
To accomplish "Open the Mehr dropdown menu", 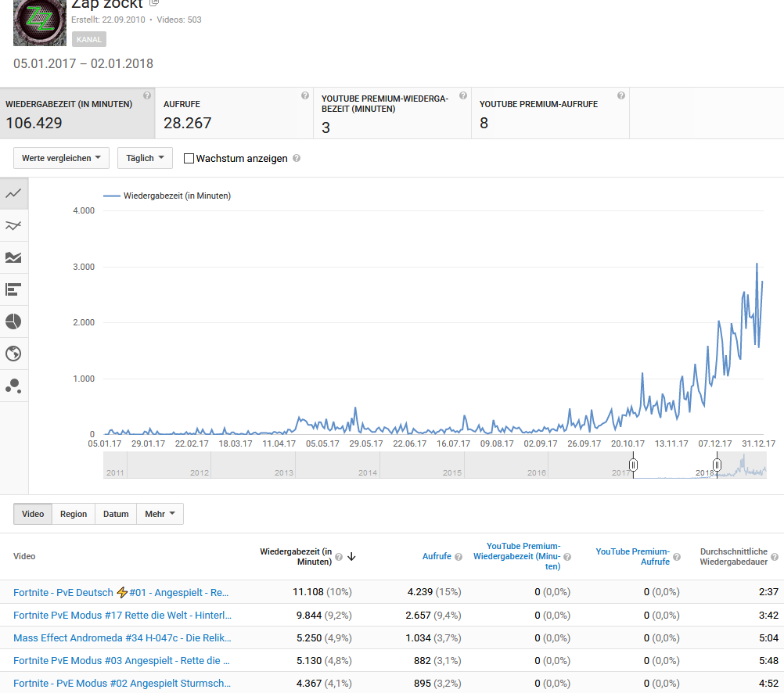I will (x=160, y=514).
